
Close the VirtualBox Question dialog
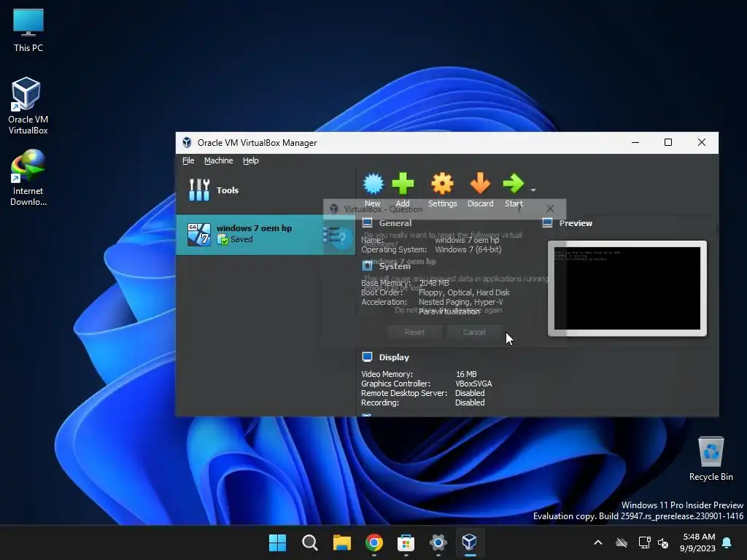pyautogui.click(x=550, y=209)
